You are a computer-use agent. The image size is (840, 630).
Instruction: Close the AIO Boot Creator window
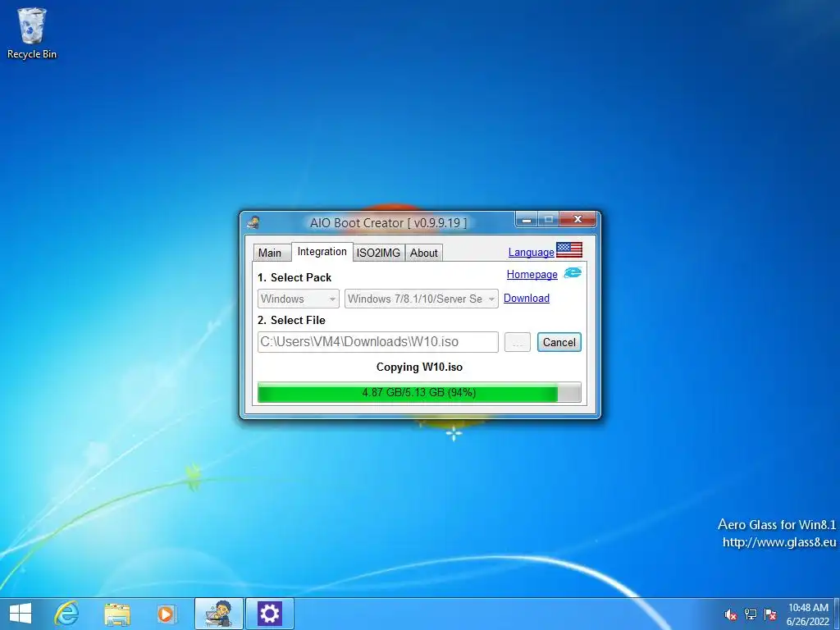pyautogui.click(x=577, y=219)
